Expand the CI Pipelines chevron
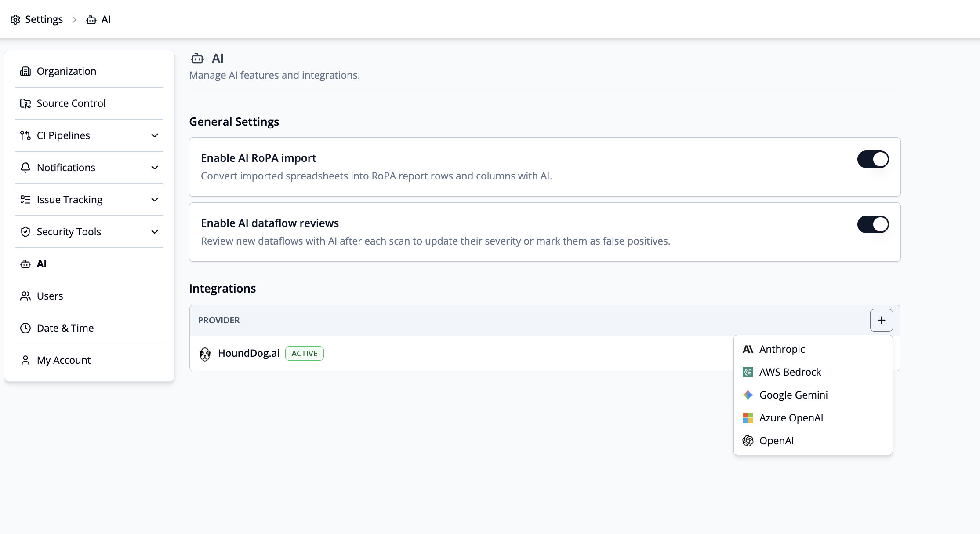The height and width of the screenshot is (534, 980). [155, 135]
